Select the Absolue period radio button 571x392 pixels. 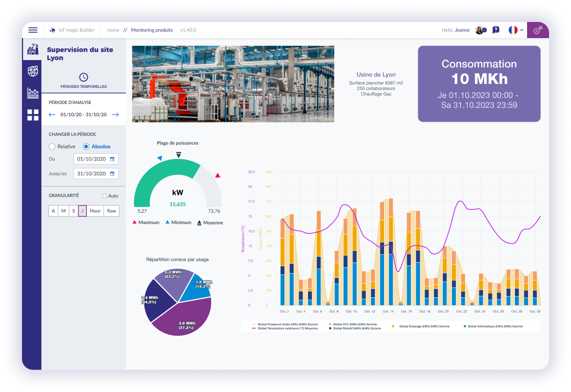coord(86,146)
